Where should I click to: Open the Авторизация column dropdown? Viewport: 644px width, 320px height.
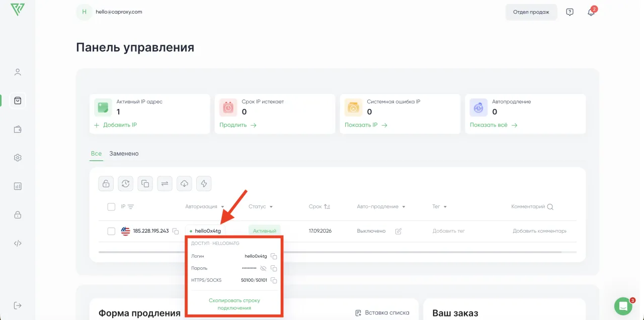[222, 207]
